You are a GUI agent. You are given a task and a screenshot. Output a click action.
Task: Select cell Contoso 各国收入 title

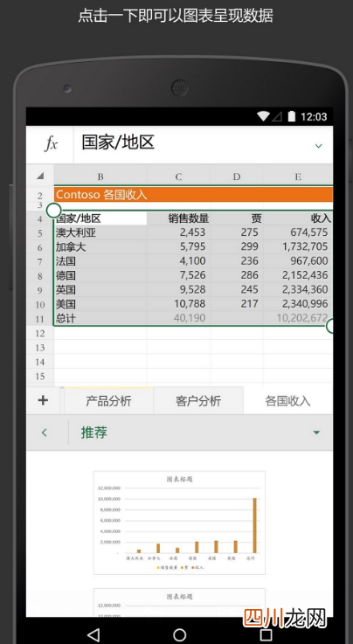coord(193,195)
